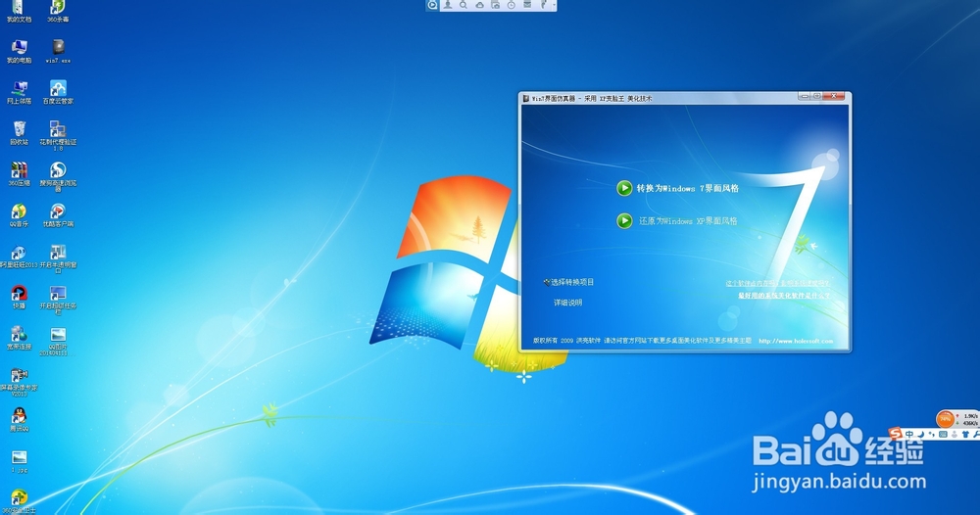Toggle the 中 Chinese/English mode on the Sogou bar

909,434
